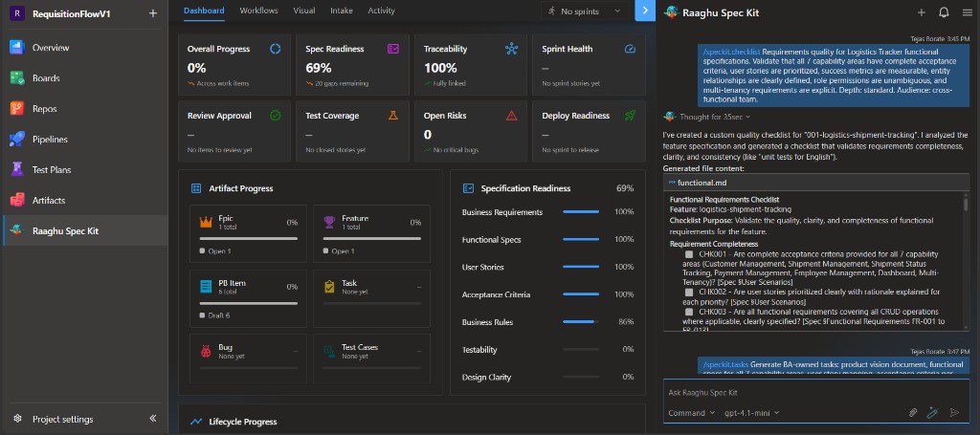Viewport: 980px width, 435px height.
Task: Select Raaghu Spec Kit sidebar item
Action: coord(84,231)
